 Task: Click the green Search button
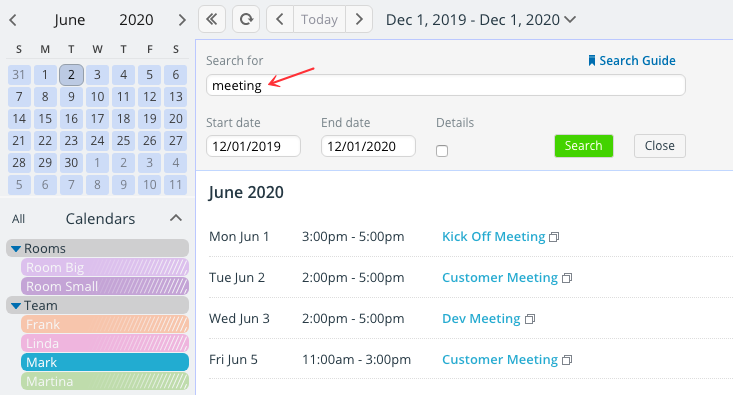(583, 146)
